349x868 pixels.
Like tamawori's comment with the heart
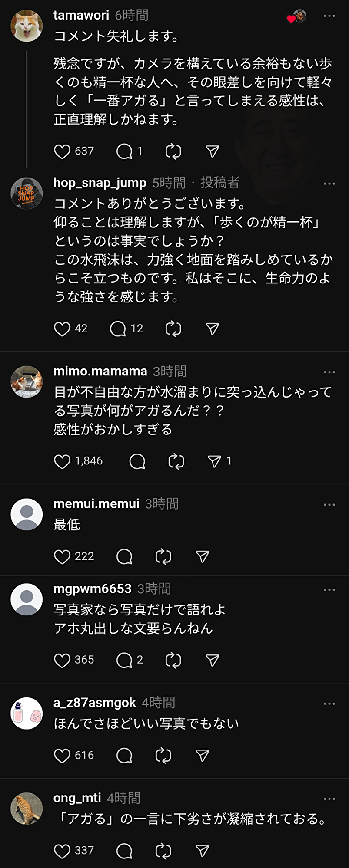point(62,151)
